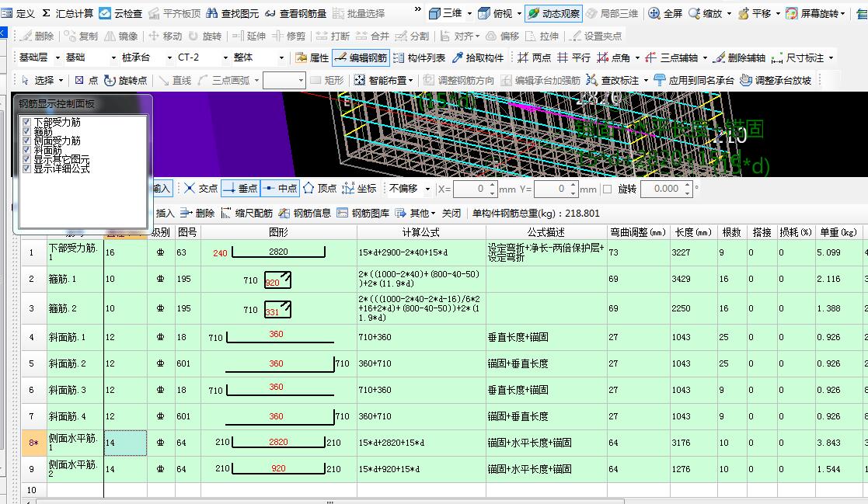Screen dimensions: 868x504
Task: Toggle 显示其它图元 checkbox
Action: [26, 159]
